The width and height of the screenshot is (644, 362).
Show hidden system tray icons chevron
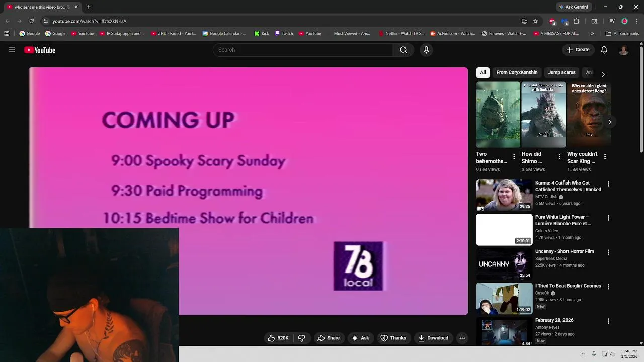(583, 354)
